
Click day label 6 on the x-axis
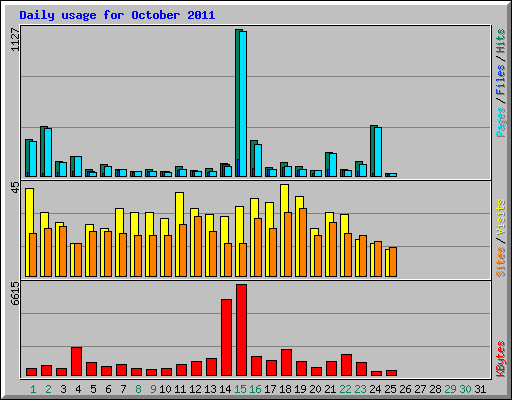[x=108, y=389]
